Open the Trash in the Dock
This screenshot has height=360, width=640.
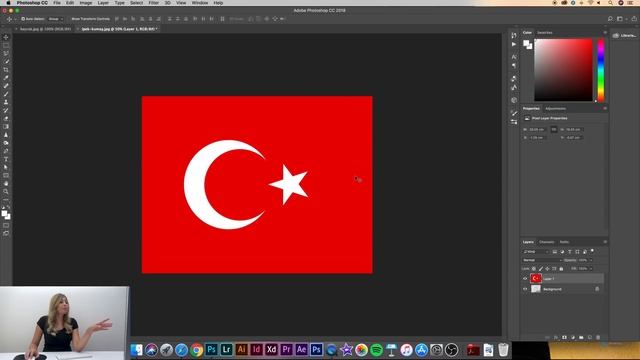pyautogui.click(x=503, y=350)
